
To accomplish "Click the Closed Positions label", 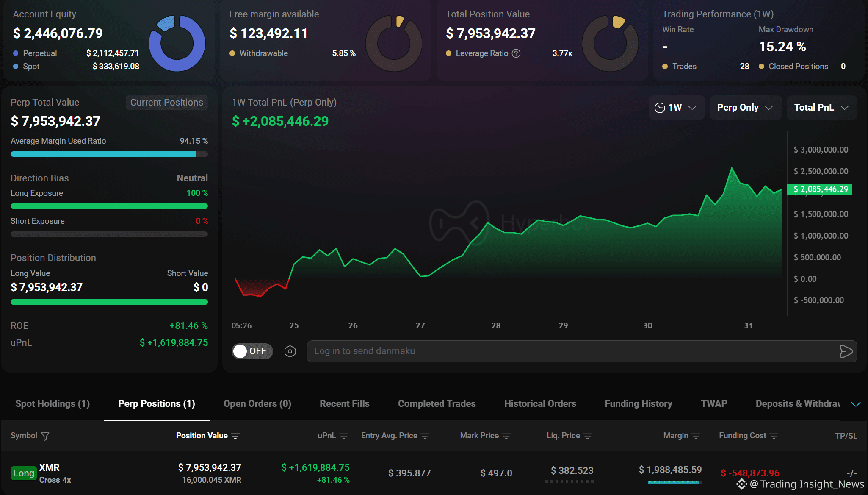I will pos(799,67).
